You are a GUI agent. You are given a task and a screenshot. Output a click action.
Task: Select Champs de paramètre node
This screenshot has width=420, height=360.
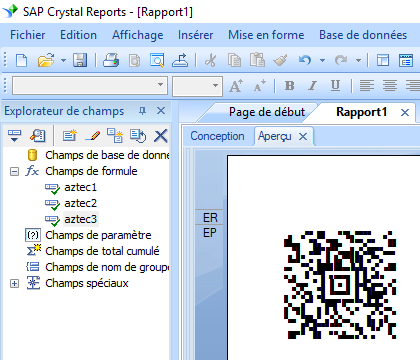click(x=98, y=235)
